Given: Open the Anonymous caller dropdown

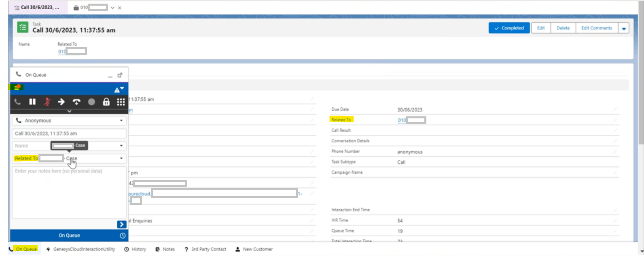Looking at the screenshot, I should (x=121, y=120).
